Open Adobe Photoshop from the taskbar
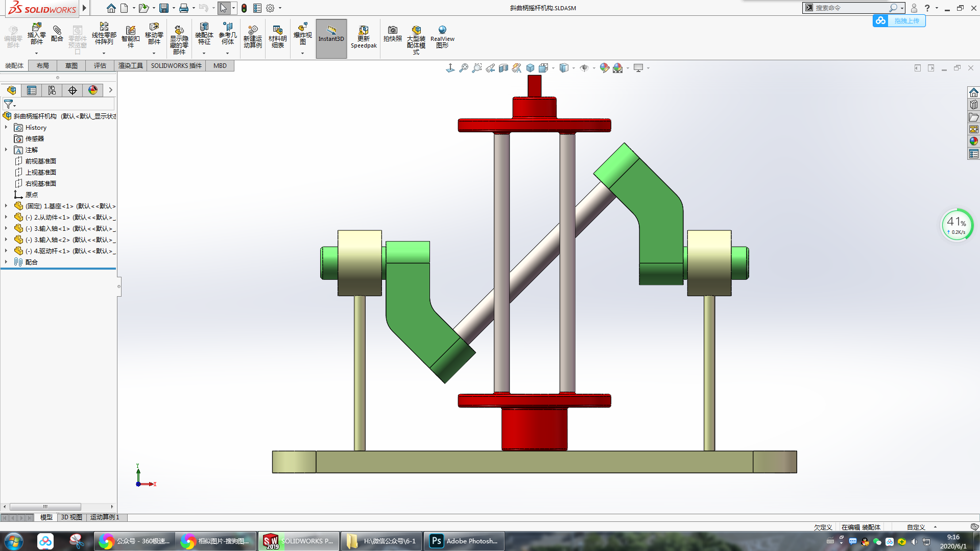Image resolution: width=980 pixels, height=551 pixels. [464, 541]
